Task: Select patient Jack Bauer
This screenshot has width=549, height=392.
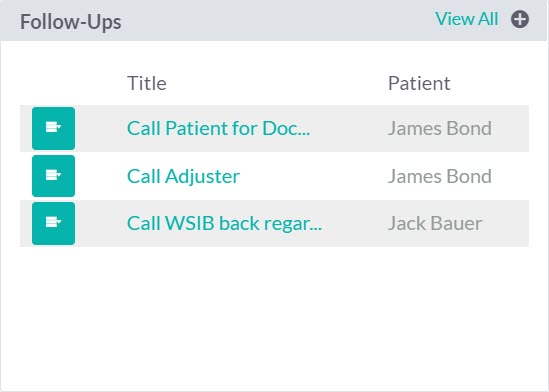Action: [x=435, y=223]
